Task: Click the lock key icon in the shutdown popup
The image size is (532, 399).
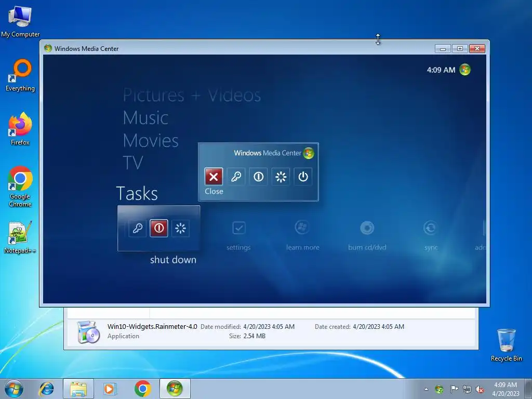Action: pyautogui.click(x=236, y=177)
